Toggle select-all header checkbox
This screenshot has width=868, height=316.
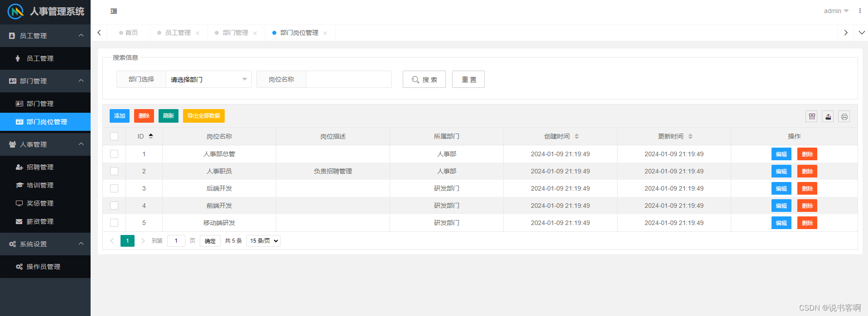coord(114,136)
